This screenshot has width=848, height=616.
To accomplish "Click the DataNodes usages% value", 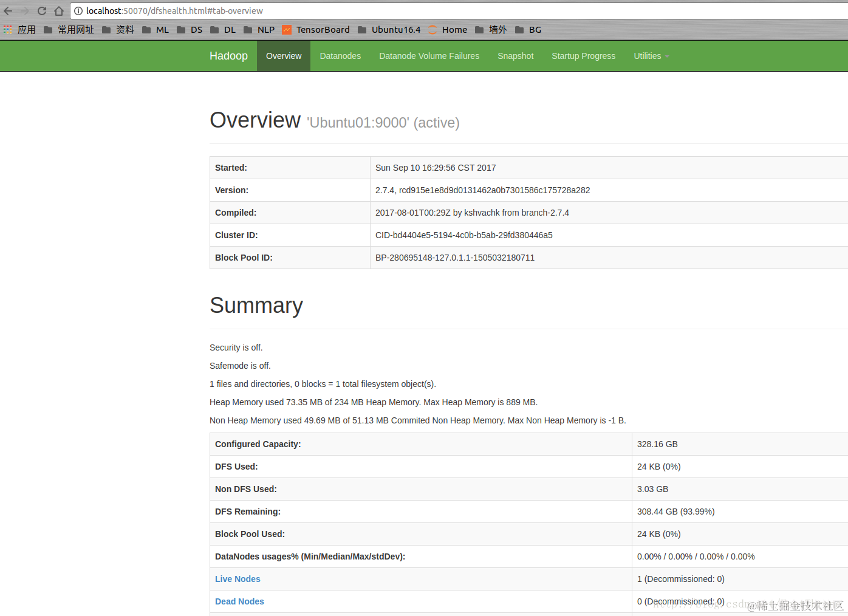I will (x=696, y=556).
